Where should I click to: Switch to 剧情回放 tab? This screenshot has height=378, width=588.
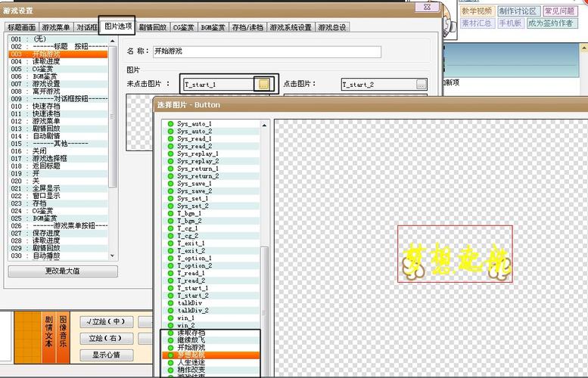153,27
